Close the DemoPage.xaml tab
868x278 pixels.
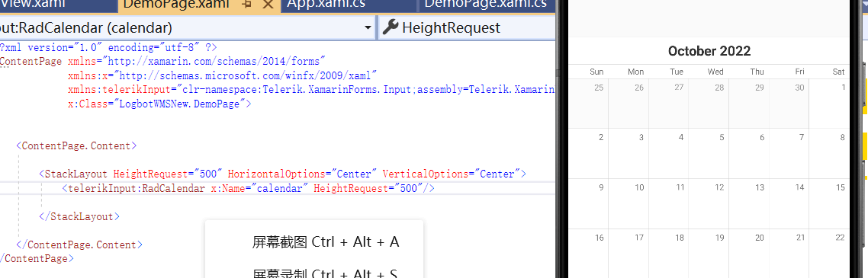(268, 5)
